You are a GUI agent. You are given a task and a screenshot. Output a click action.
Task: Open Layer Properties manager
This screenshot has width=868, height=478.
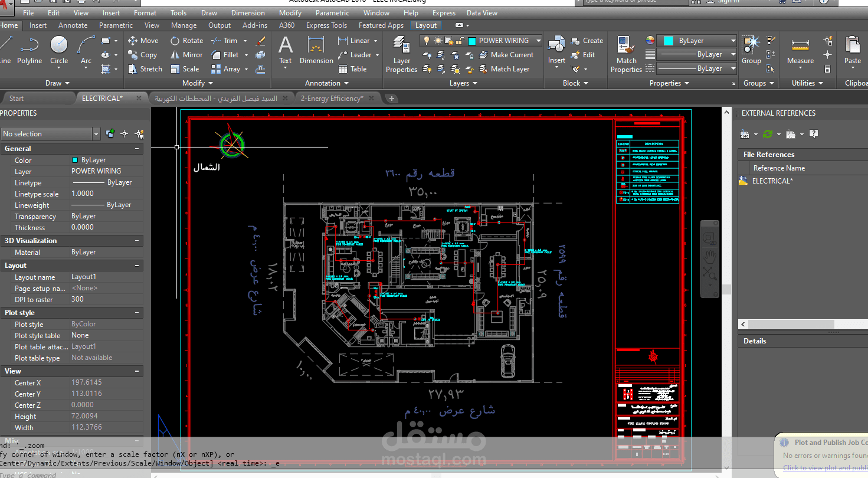click(402, 54)
